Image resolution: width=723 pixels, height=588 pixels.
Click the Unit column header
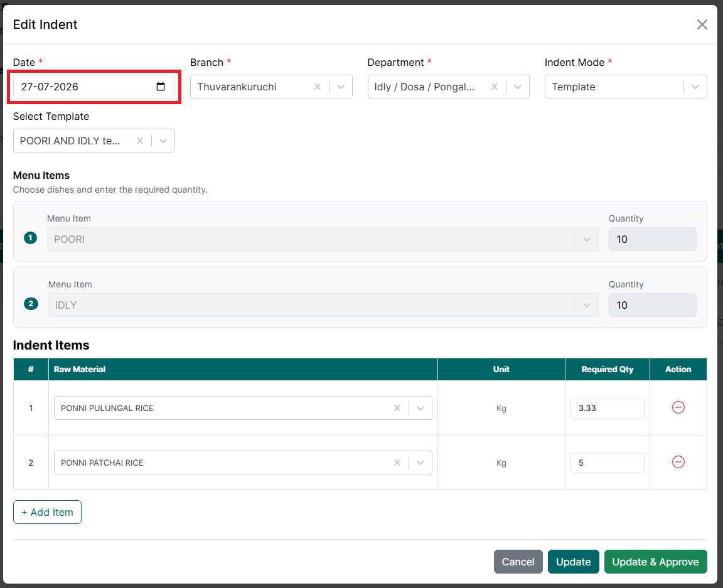501,370
